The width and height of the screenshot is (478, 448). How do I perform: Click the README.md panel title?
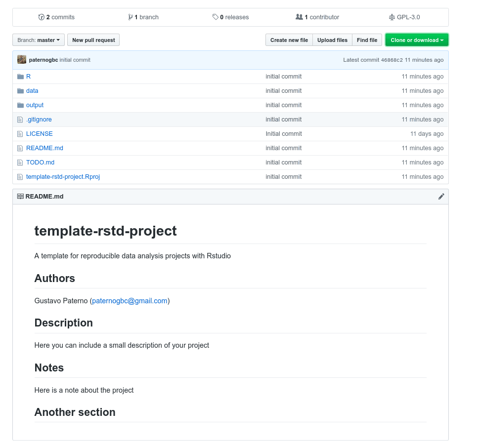(x=44, y=197)
